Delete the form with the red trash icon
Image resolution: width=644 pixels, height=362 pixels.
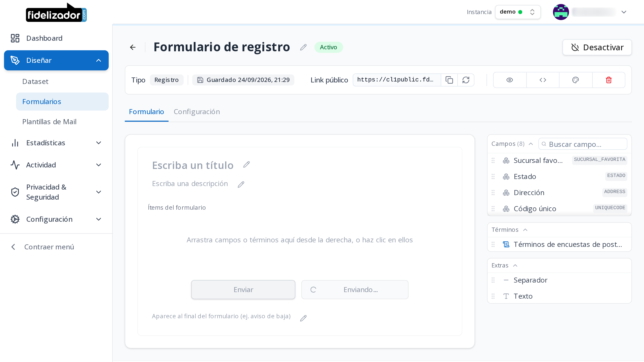tap(609, 80)
